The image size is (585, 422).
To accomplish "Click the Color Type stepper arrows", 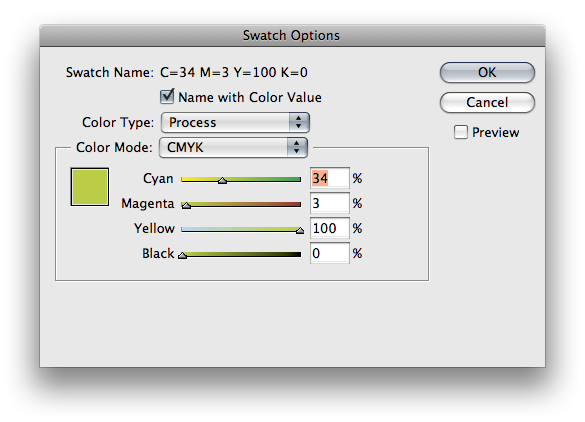I will tap(298, 122).
